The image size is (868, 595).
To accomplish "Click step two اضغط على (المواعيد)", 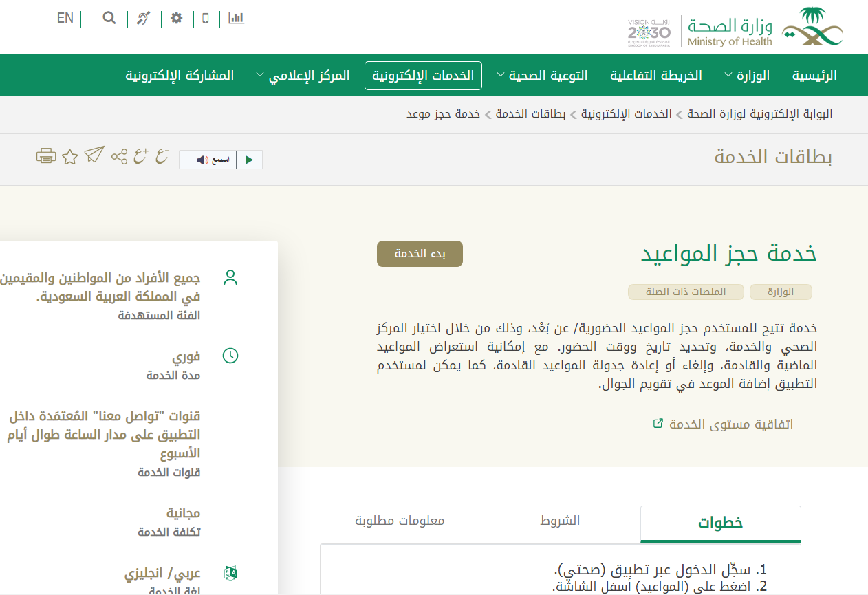I will [x=659, y=587].
